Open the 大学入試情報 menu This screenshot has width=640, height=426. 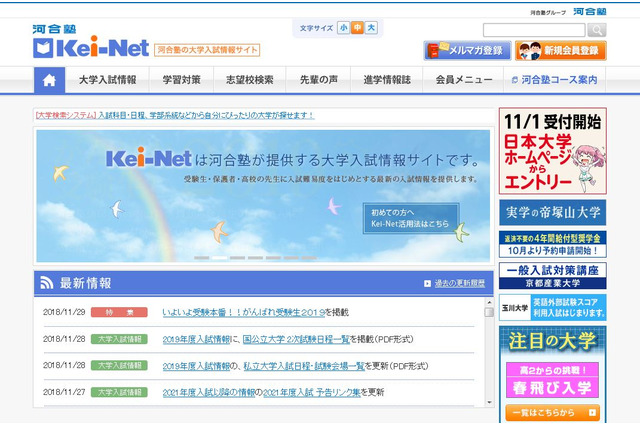[107, 80]
